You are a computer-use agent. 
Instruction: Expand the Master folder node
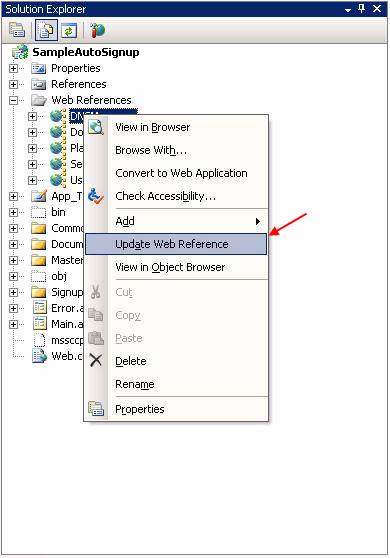pos(13,260)
